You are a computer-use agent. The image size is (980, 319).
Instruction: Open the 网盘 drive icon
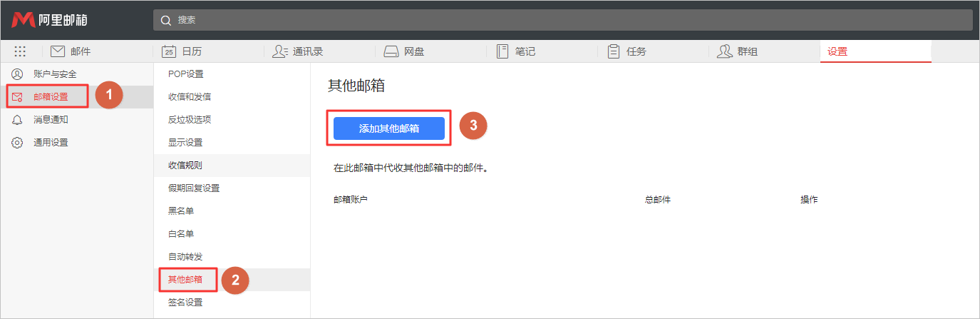[x=391, y=51]
